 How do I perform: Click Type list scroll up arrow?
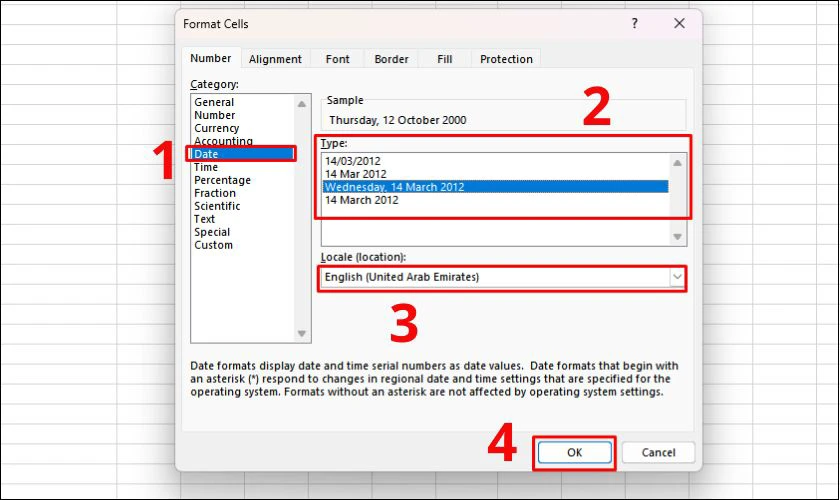(x=677, y=162)
